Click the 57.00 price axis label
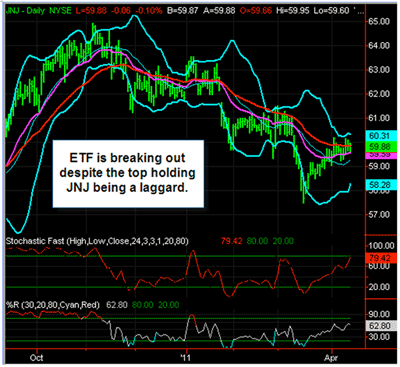The height and width of the screenshot is (367, 400). tap(379, 214)
